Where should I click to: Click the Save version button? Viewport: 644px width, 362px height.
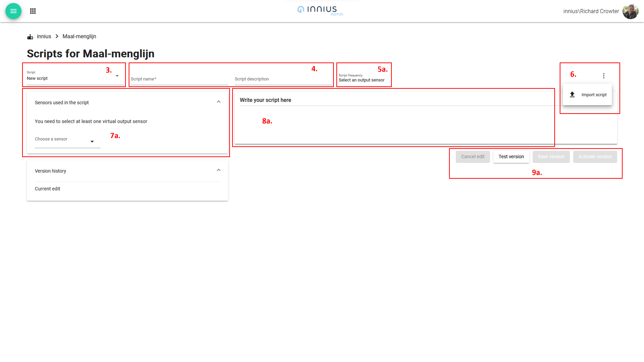tap(551, 157)
